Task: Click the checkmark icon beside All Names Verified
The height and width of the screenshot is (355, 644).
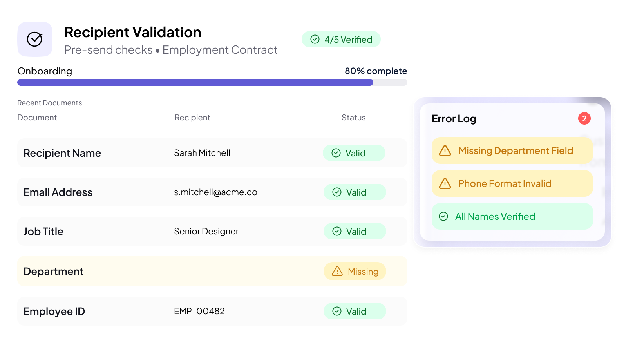Action: coord(443,216)
